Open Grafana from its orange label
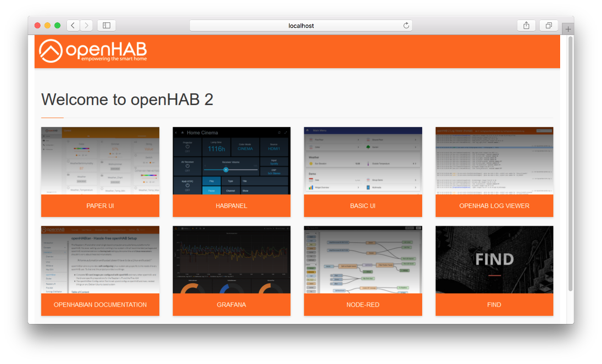 231,304
